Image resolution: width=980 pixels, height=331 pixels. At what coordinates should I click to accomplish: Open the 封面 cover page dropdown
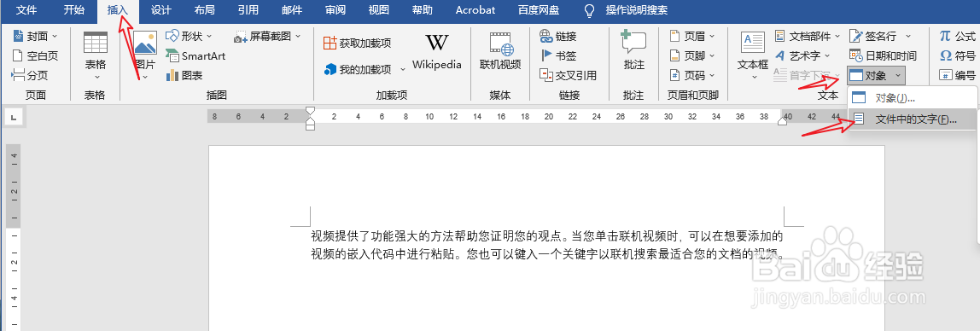35,36
